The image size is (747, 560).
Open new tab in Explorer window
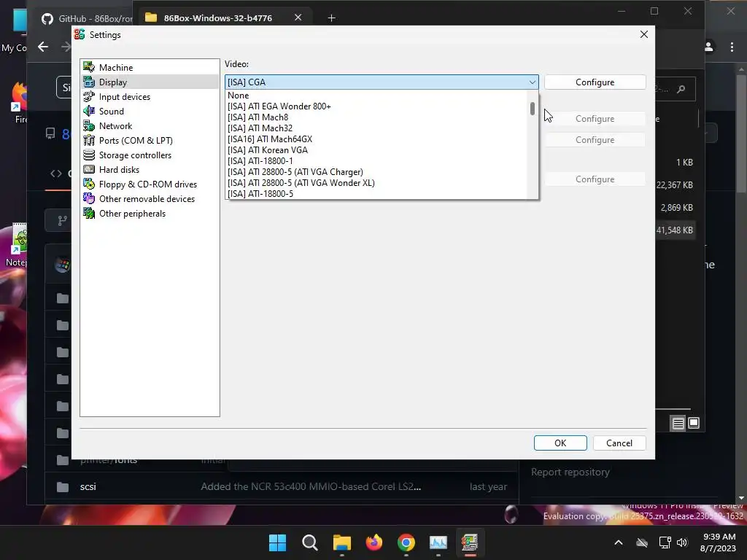tap(332, 18)
